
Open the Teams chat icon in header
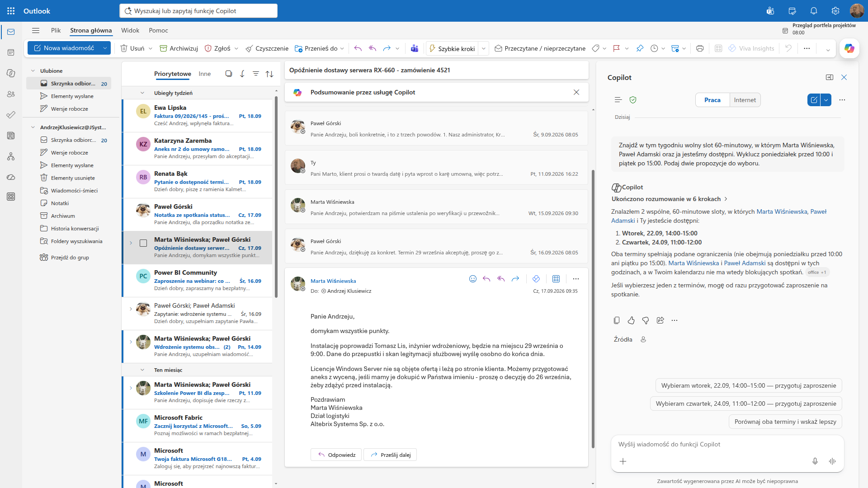pyautogui.click(x=770, y=11)
